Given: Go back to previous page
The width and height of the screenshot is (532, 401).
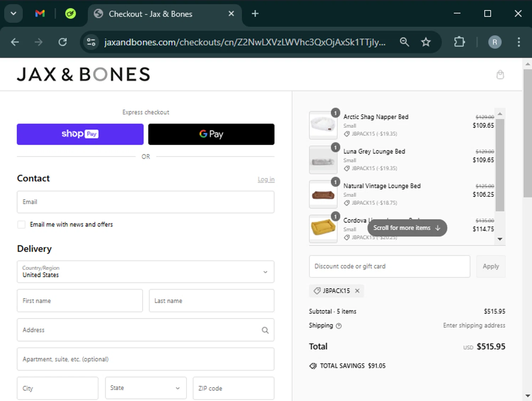Looking at the screenshot, I should [15, 42].
